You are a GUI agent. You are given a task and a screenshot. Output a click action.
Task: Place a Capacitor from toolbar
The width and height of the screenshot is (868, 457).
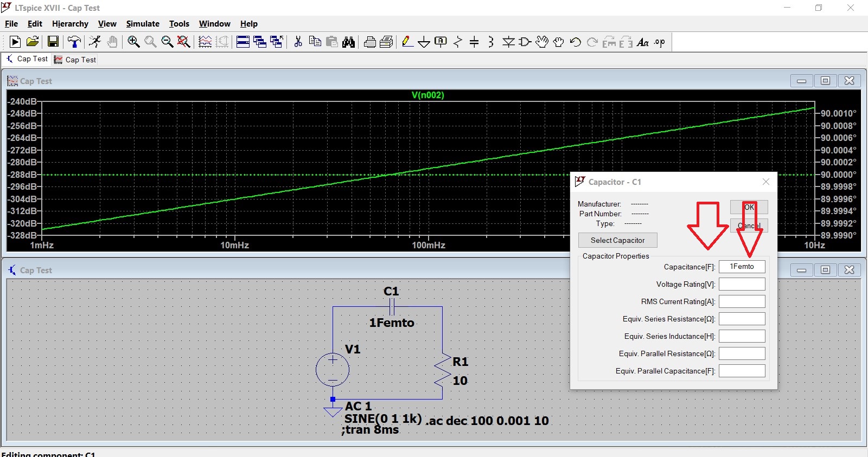474,42
